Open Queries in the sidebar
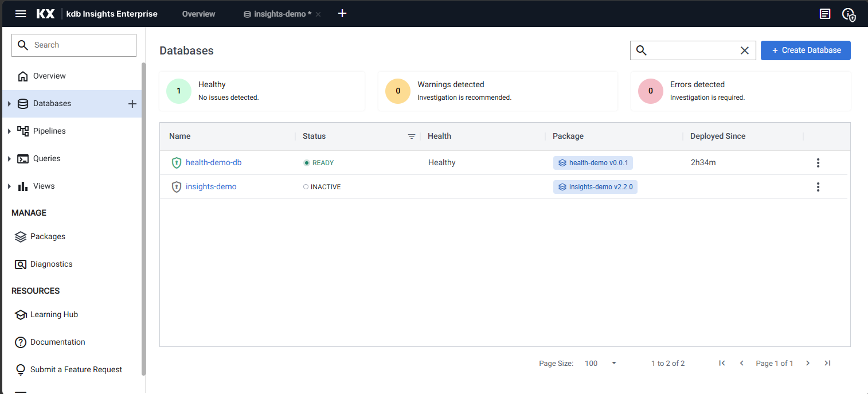The height and width of the screenshot is (394, 868). (46, 158)
